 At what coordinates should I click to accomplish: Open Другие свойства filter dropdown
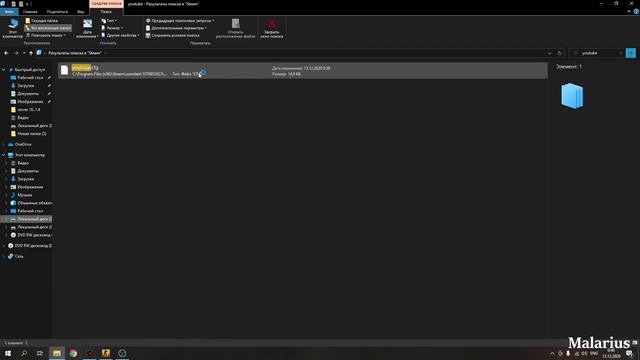[120, 35]
